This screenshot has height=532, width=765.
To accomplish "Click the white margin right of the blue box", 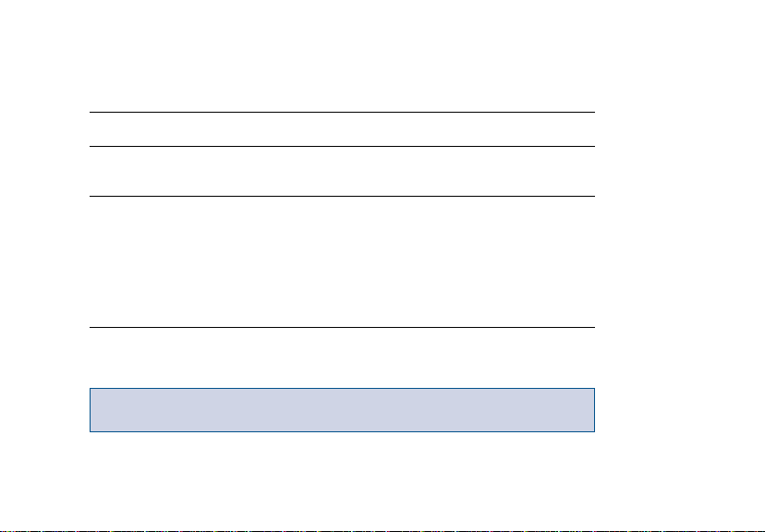I will click(680, 410).
